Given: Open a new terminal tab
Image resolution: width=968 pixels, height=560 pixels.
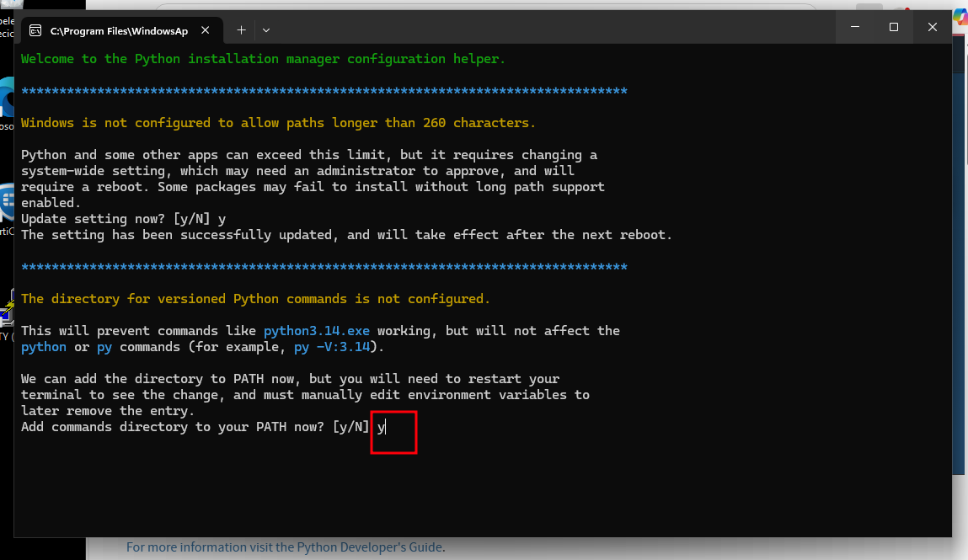Looking at the screenshot, I should click(241, 30).
